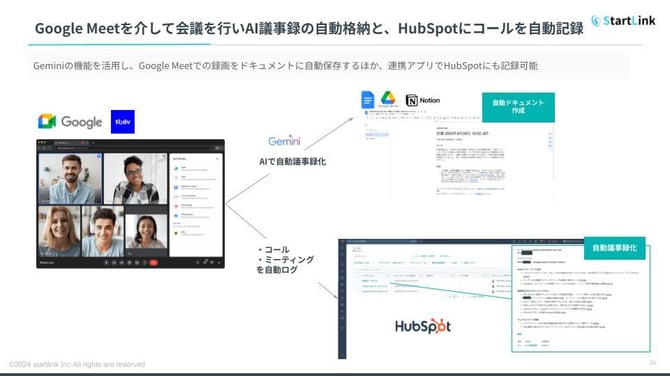The image size is (670, 376).
Task: Click the highlighted auto-minutes panel in HubSpot
Action: click(581, 299)
